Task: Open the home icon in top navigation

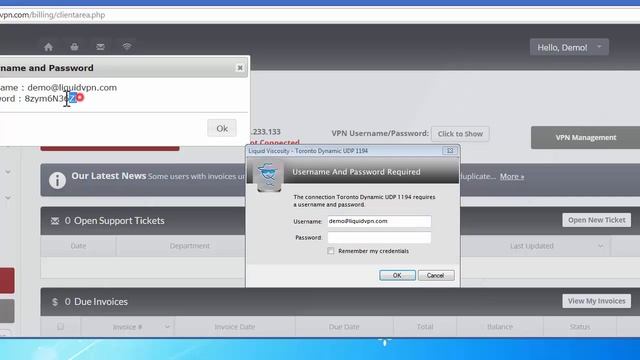Action: [49, 47]
